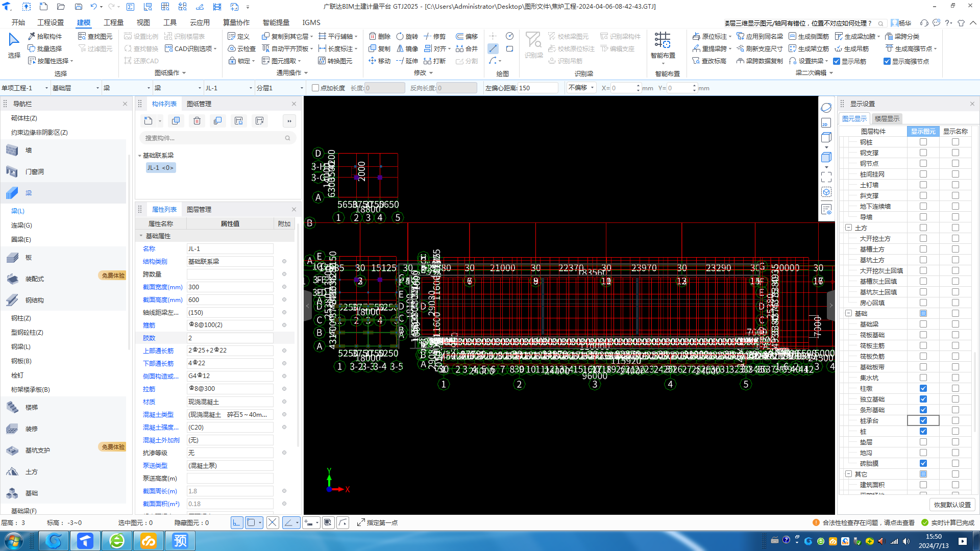Collapse the 基础属性 section
This screenshot has height=551, width=980.
point(141,236)
